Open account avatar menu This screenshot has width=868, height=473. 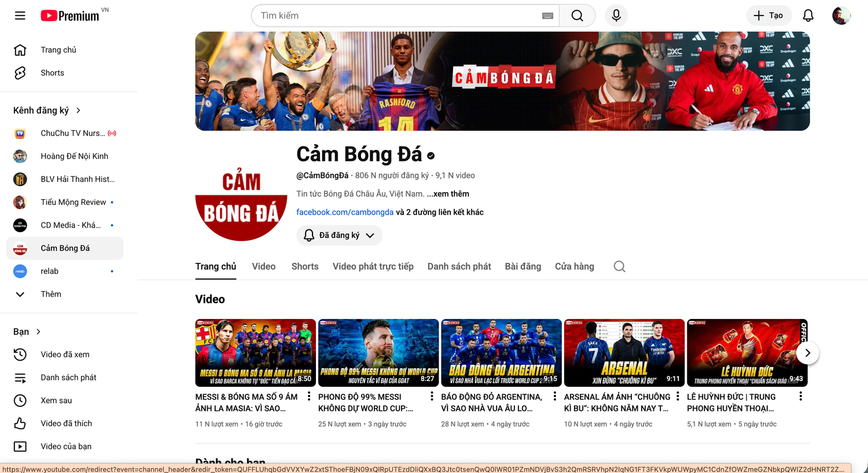[841, 16]
